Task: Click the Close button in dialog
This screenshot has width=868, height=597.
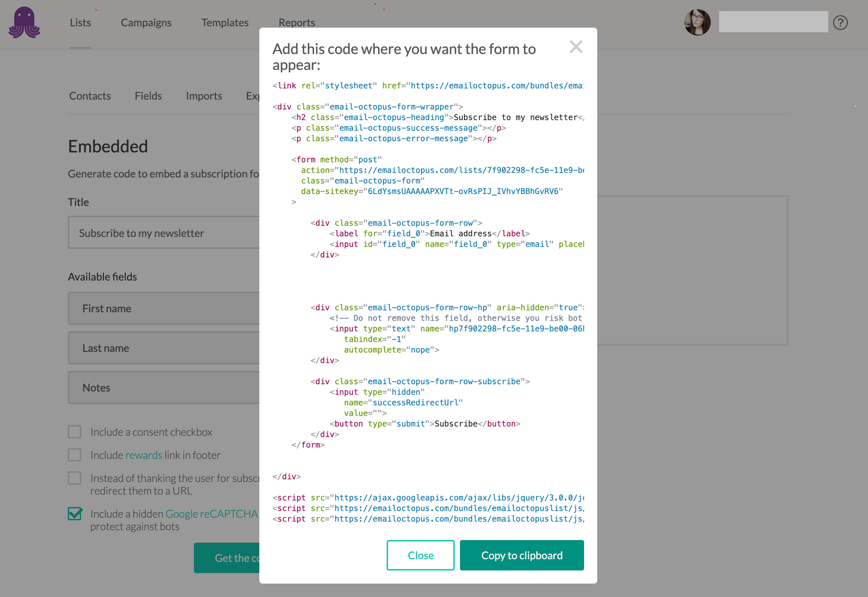Action: tap(420, 555)
